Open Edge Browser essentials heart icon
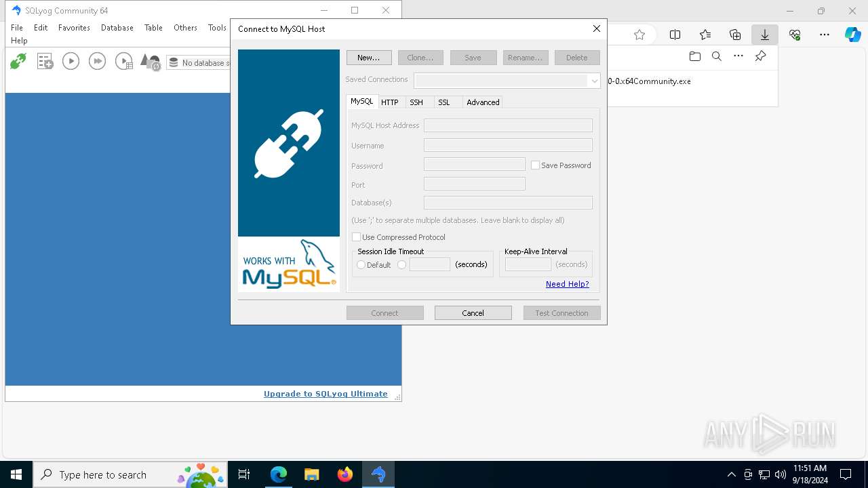 tap(795, 35)
